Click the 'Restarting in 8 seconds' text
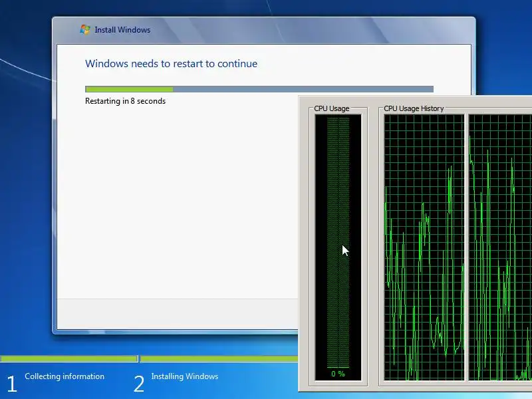 click(125, 101)
